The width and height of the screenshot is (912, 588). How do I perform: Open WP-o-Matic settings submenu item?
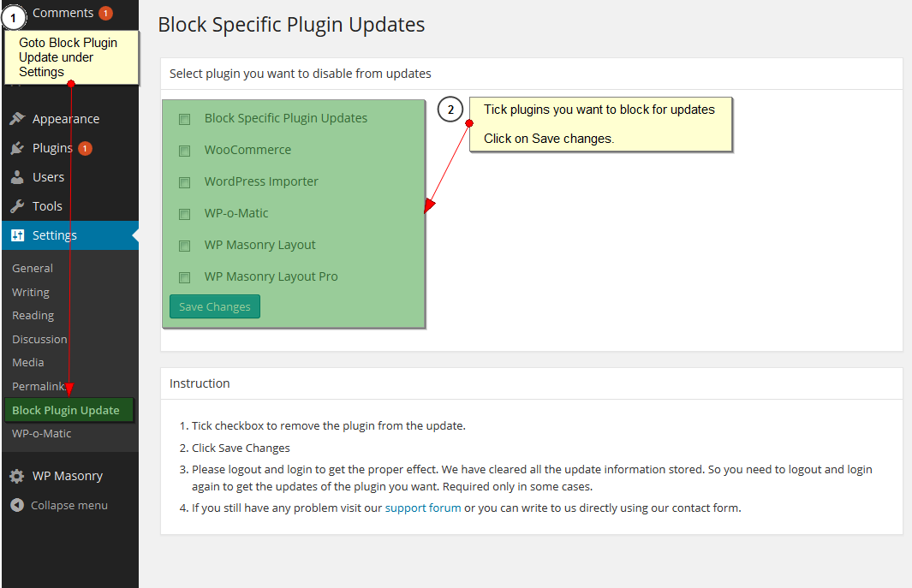coord(42,433)
